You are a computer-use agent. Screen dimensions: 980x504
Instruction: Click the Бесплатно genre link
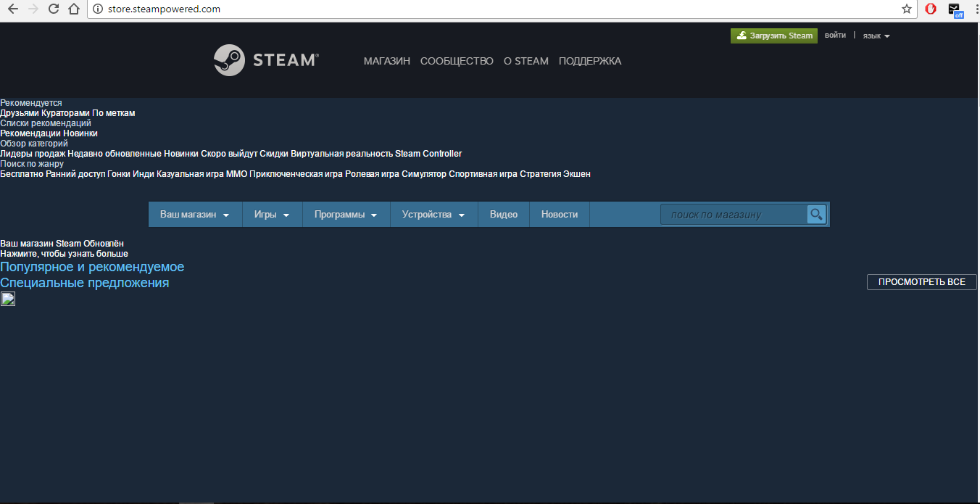coord(22,174)
